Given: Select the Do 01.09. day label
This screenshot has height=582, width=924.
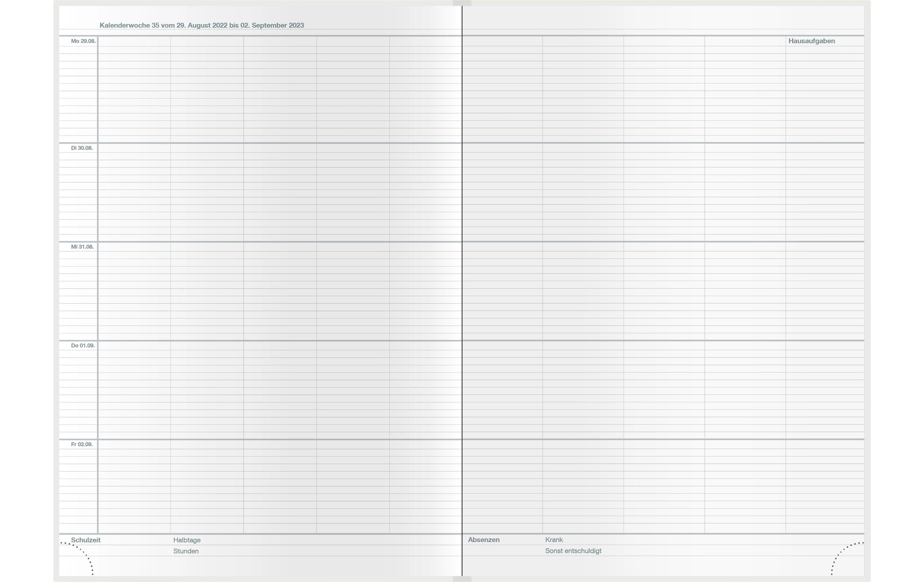Looking at the screenshot, I should point(82,345).
